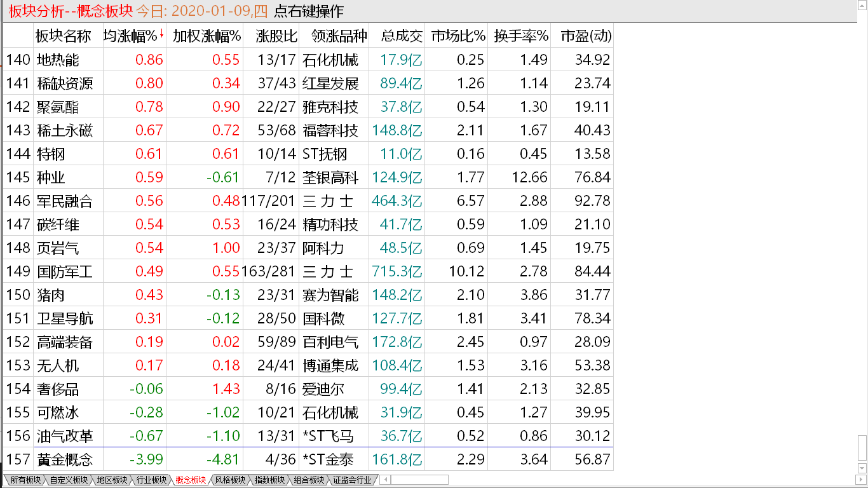The width and height of the screenshot is (868, 488).
Task: Open the 地区板块 tab
Action: [111, 480]
